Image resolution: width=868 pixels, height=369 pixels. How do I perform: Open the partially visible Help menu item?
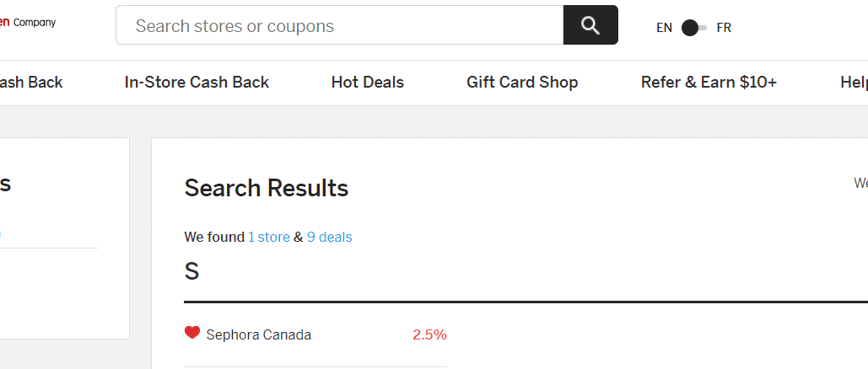(x=855, y=83)
